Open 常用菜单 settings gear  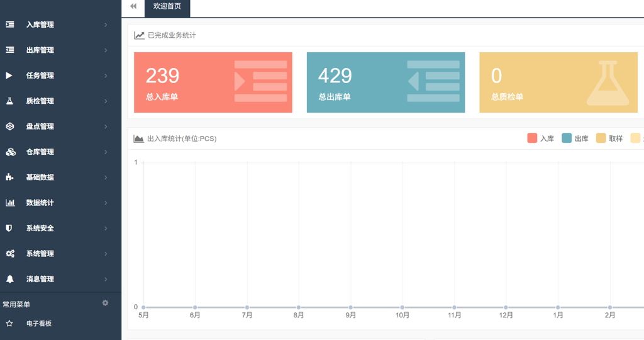tap(105, 303)
